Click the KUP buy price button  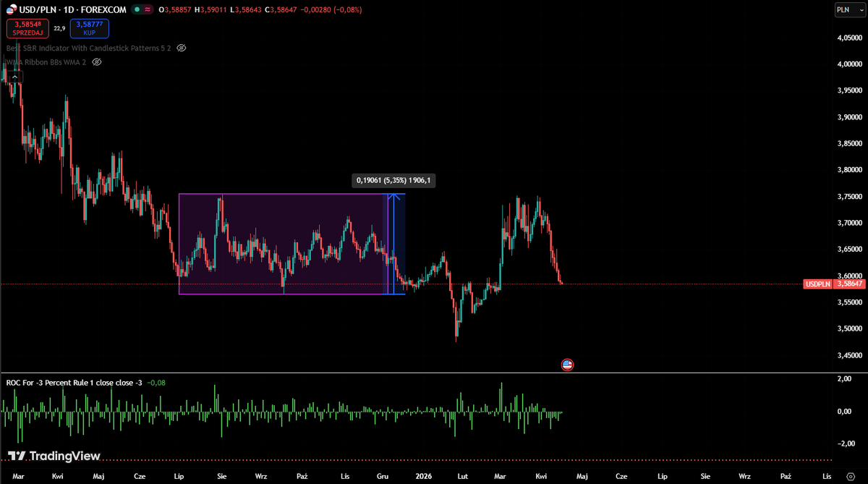point(89,28)
